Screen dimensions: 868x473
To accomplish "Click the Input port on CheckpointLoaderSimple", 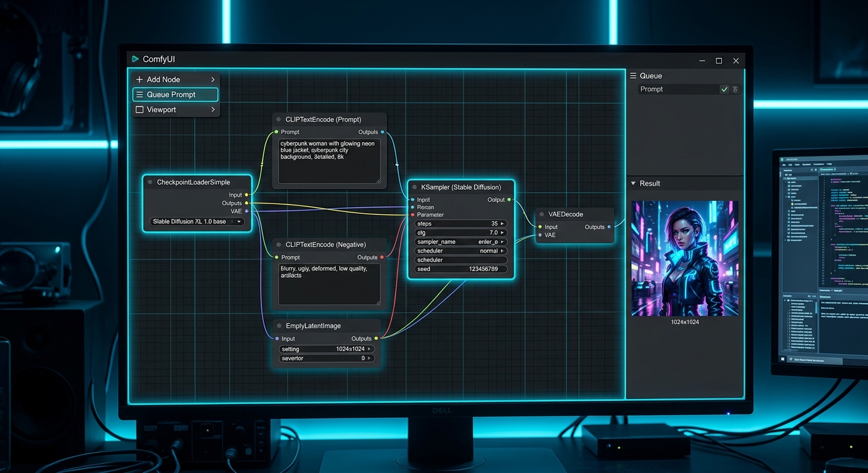I will click(247, 195).
